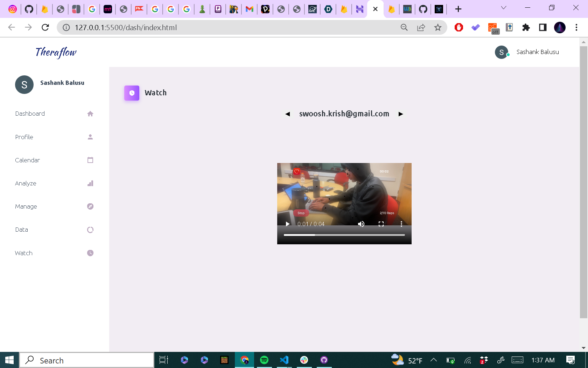The width and height of the screenshot is (588, 368).
Task: Expand hidden system tray icons
Action: [x=434, y=360]
